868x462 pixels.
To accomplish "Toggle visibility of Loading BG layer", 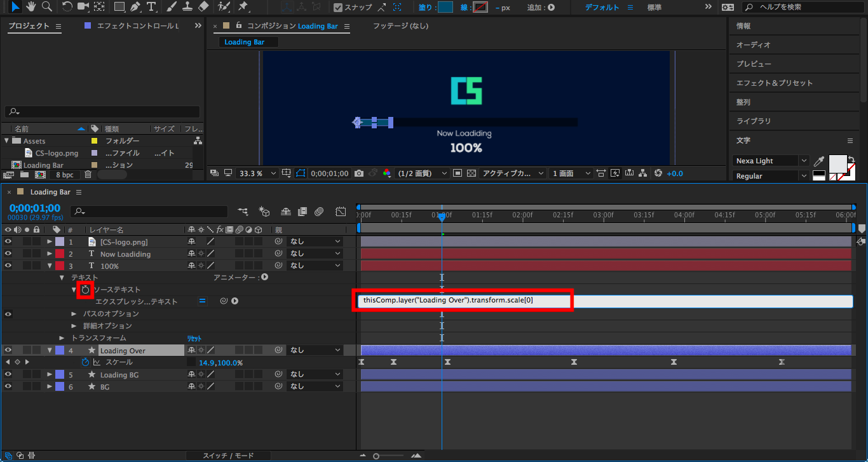I will click(8, 375).
